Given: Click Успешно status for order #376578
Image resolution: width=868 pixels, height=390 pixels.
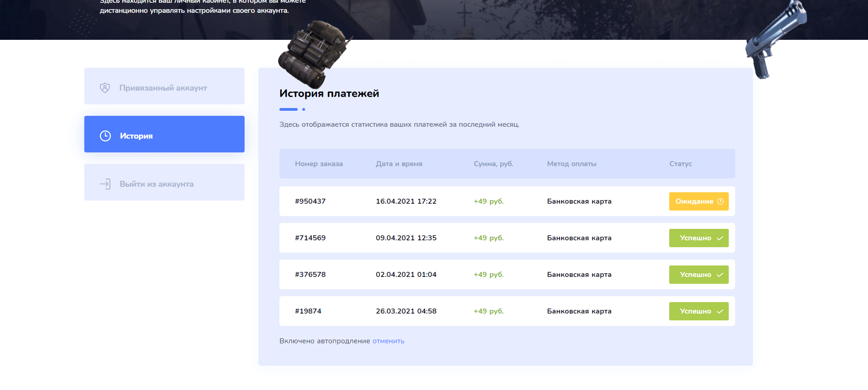Looking at the screenshot, I should point(699,275).
